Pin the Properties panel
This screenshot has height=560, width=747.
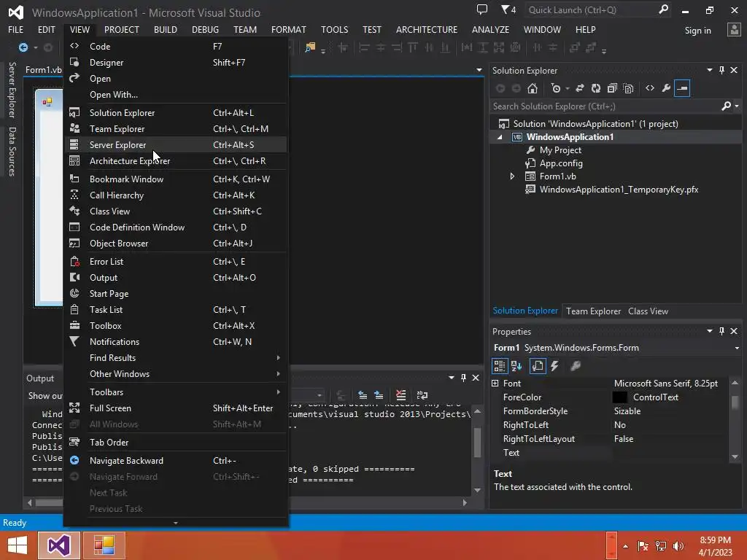721,331
